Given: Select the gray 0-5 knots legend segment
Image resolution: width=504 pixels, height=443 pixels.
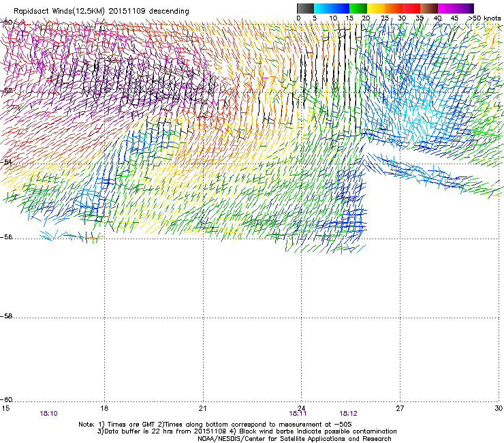Looking at the screenshot, I should point(305,8).
